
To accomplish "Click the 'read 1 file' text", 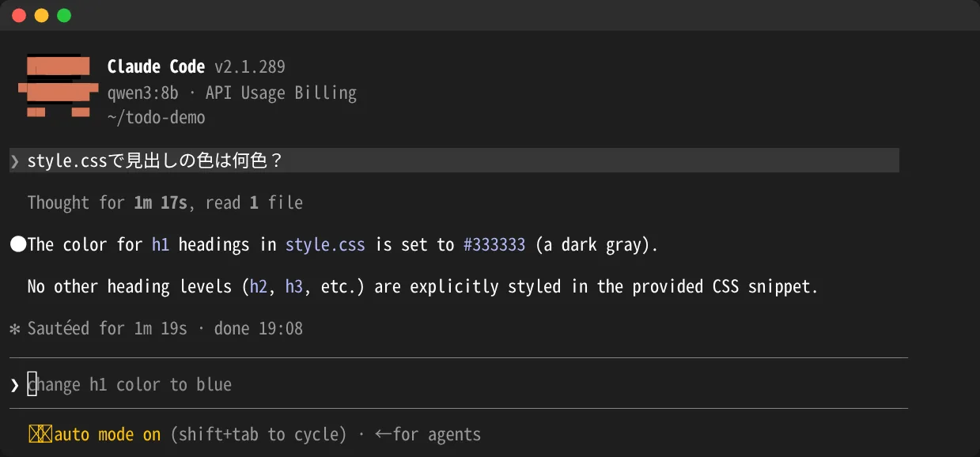I will tap(254, 203).
